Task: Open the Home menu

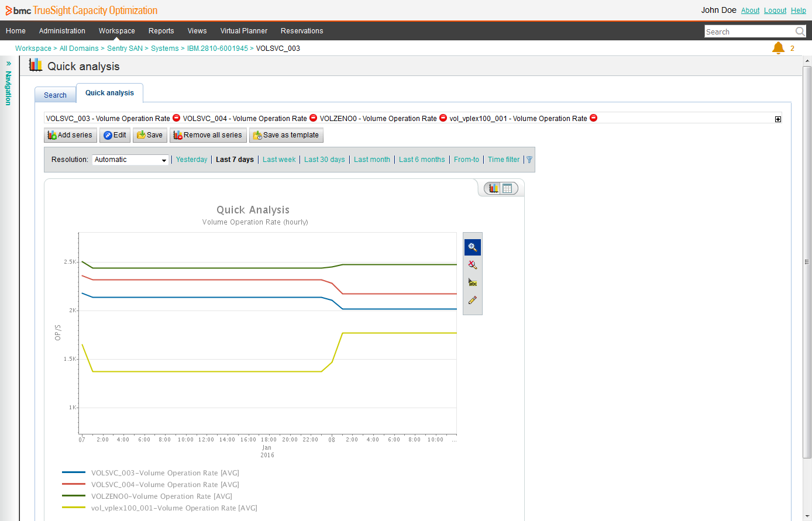Action: 16,31
